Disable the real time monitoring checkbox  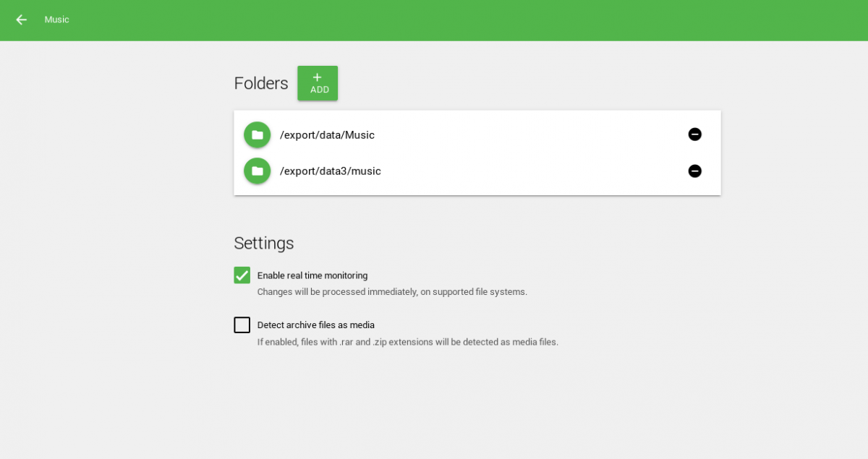(x=242, y=275)
